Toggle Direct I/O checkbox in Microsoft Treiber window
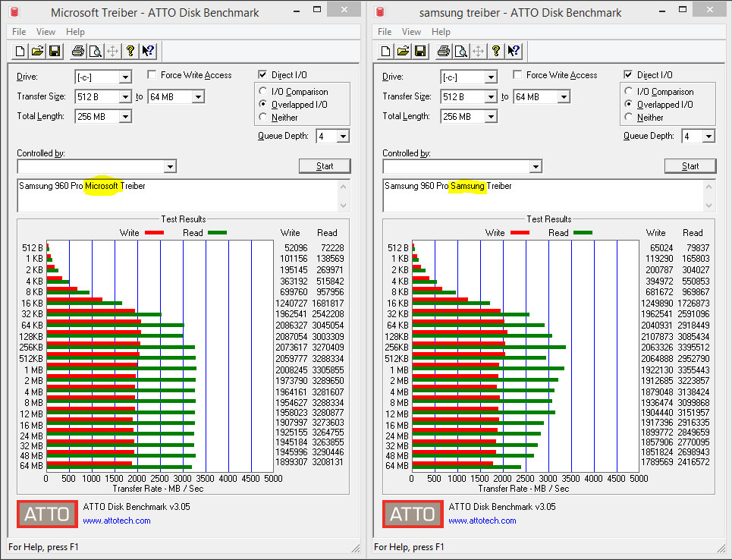732x560 pixels. (262, 74)
